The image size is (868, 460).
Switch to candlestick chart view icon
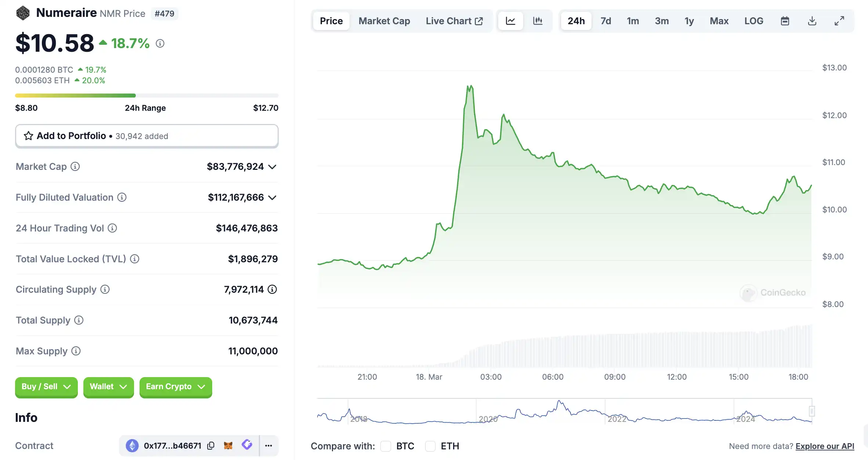pyautogui.click(x=538, y=21)
